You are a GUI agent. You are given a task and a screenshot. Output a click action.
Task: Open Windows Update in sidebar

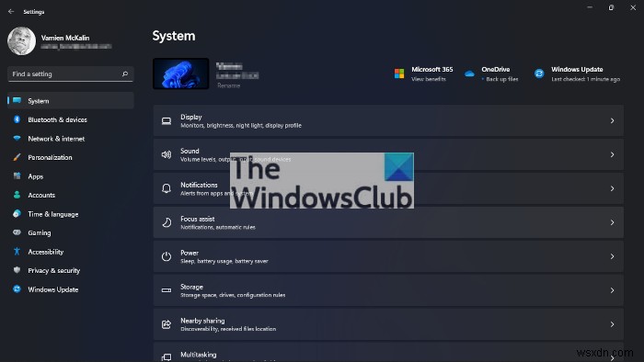71,289
